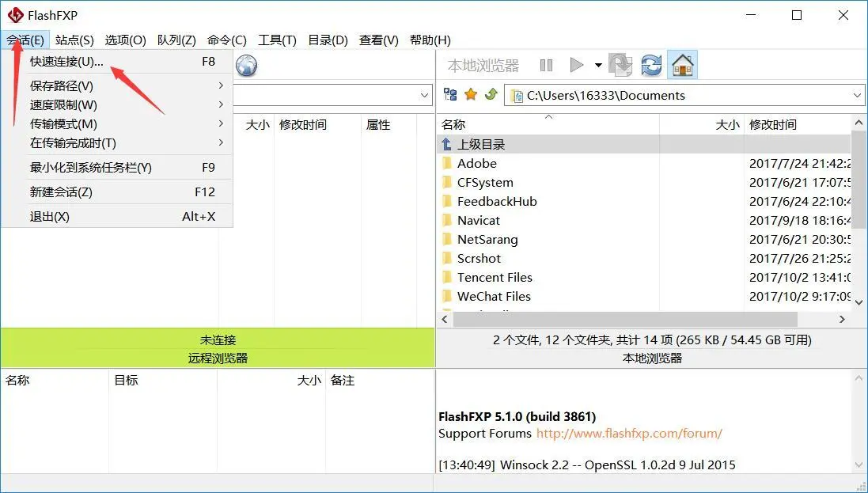
Task: Sort local list by 名称 column header
Action: pos(548,125)
